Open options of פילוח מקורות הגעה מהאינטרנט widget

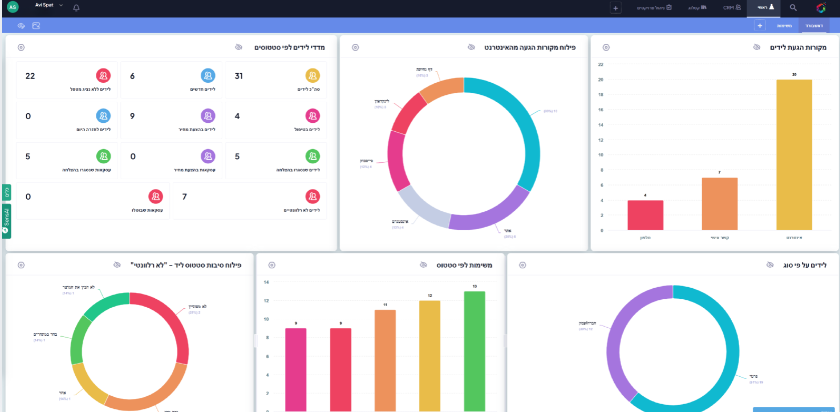pos(355,47)
